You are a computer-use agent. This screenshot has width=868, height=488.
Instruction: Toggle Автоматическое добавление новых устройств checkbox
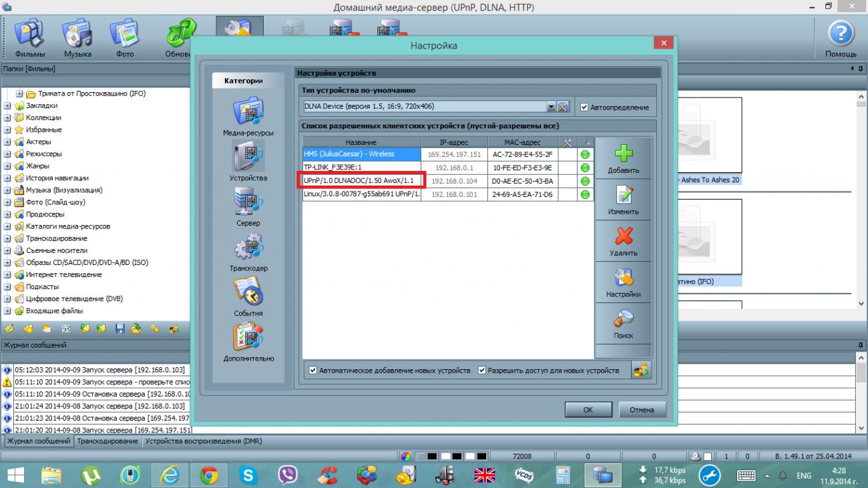point(313,370)
